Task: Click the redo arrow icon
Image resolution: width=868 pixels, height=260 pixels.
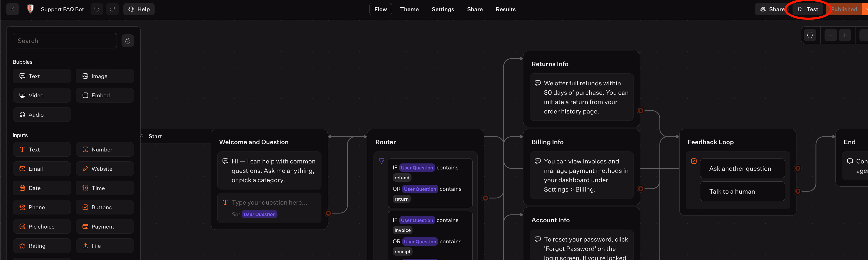Action: tap(112, 9)
